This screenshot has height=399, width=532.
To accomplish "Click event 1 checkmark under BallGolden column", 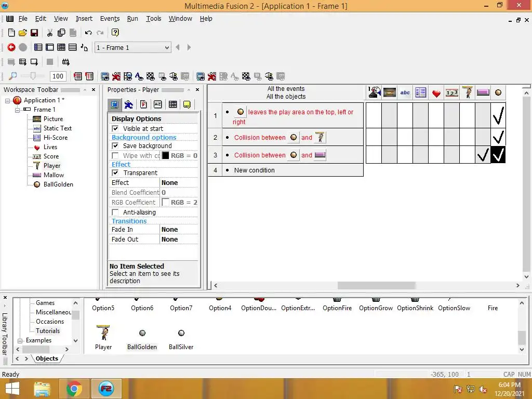I will [498, 115].
